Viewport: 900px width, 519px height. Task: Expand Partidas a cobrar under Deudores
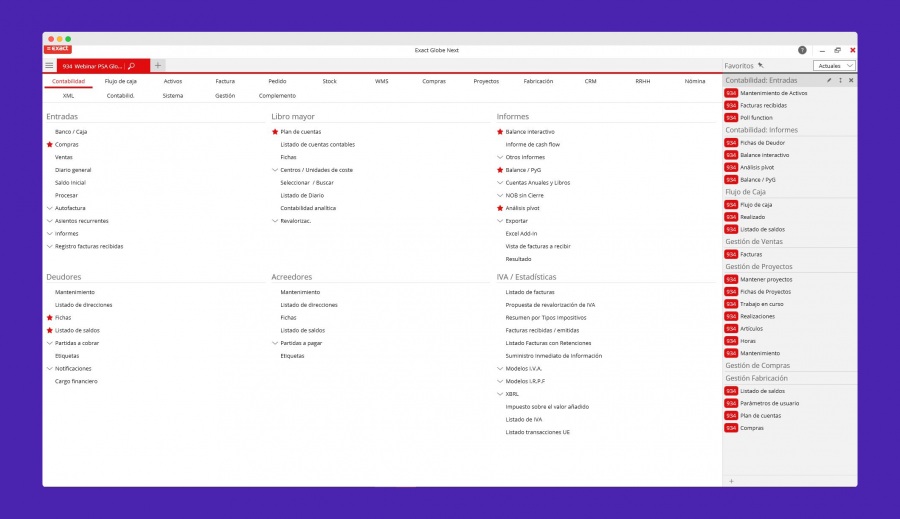(49, 343)
